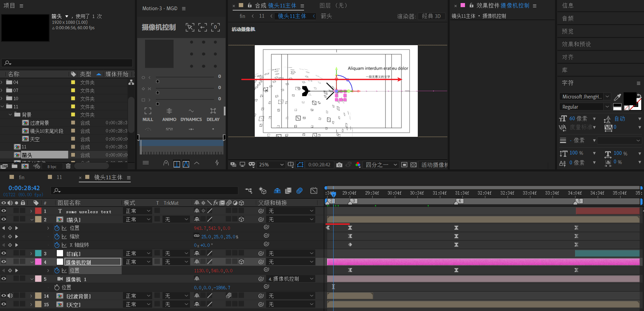Click the NULL button in Motion-3 panel
Viewport: 644px width, 311px height.
point(148,115)
